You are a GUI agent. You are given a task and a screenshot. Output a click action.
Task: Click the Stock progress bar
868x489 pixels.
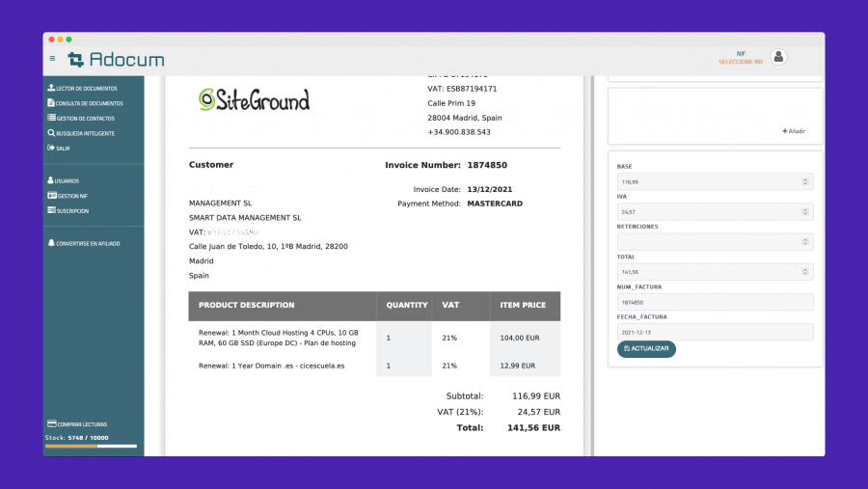tap(92, 446)
